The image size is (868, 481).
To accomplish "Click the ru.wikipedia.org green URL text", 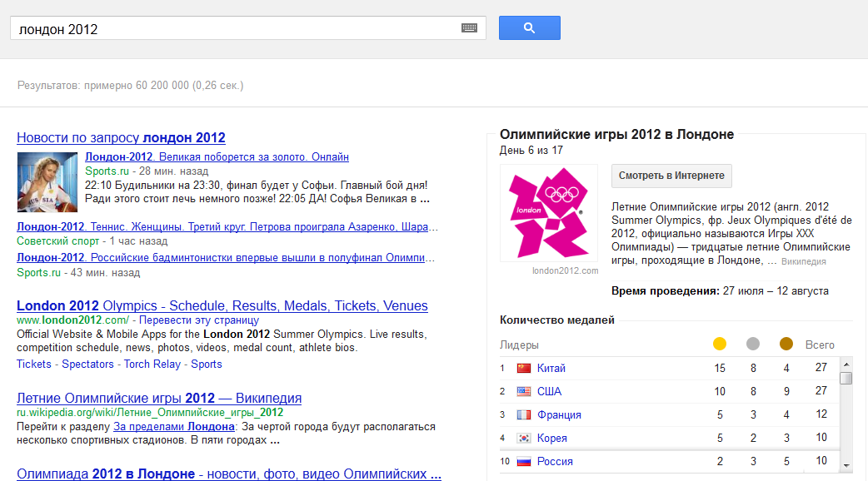I will (150, 413).
